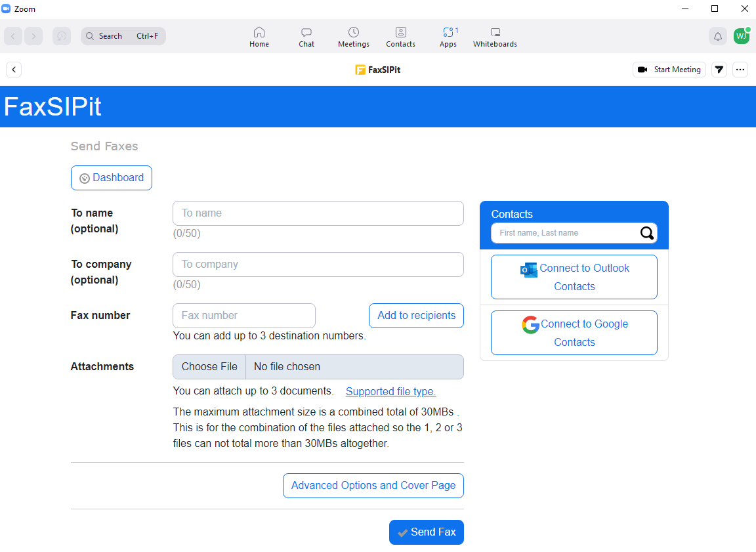Open the notifications bell

pyautogui.click(x=718, y=36)
